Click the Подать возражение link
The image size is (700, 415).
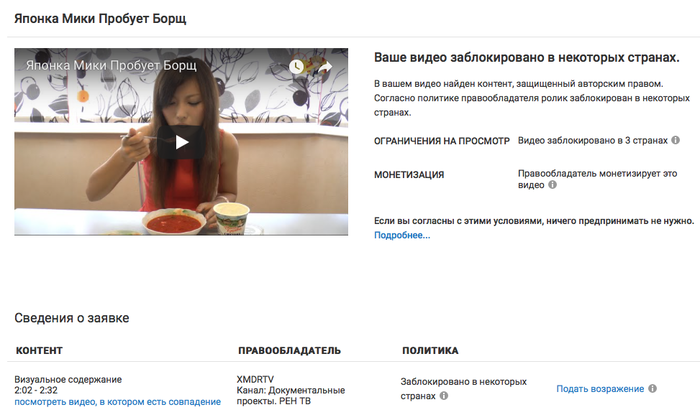pos(600,389)
